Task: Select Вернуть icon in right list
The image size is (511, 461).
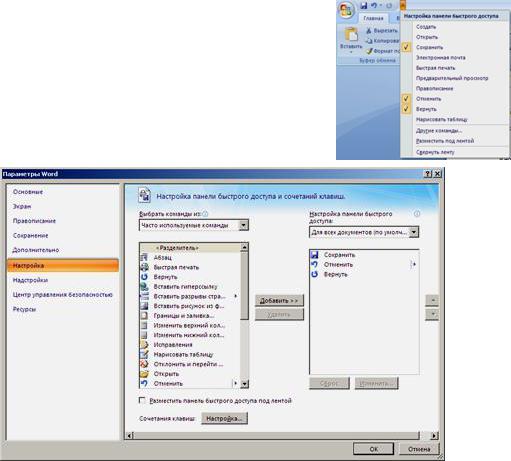Action: (x=314, y=274)
